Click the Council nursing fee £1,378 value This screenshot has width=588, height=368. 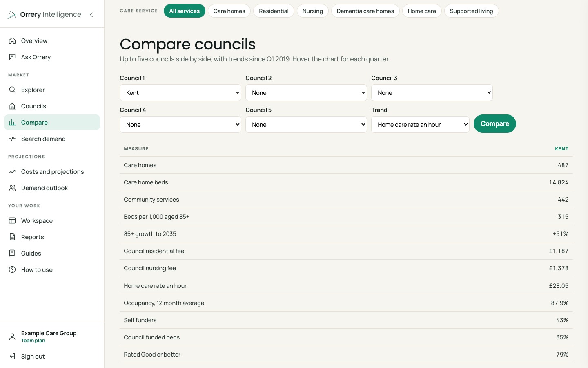(559, 268)
